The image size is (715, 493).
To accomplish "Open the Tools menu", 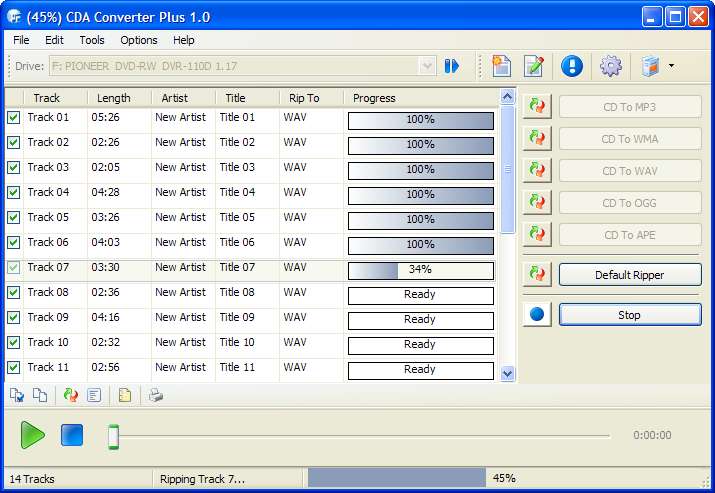I will click(92, 40).
